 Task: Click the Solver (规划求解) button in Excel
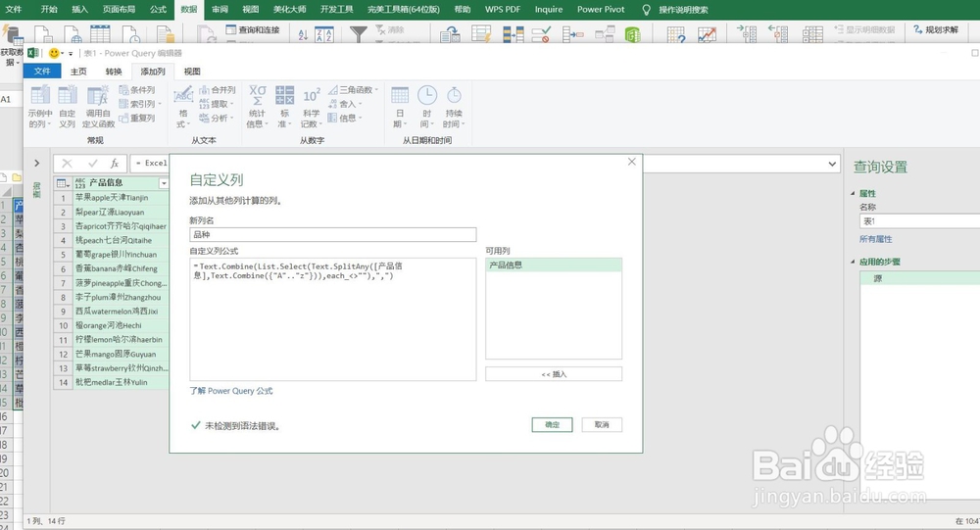coord(936,29)
